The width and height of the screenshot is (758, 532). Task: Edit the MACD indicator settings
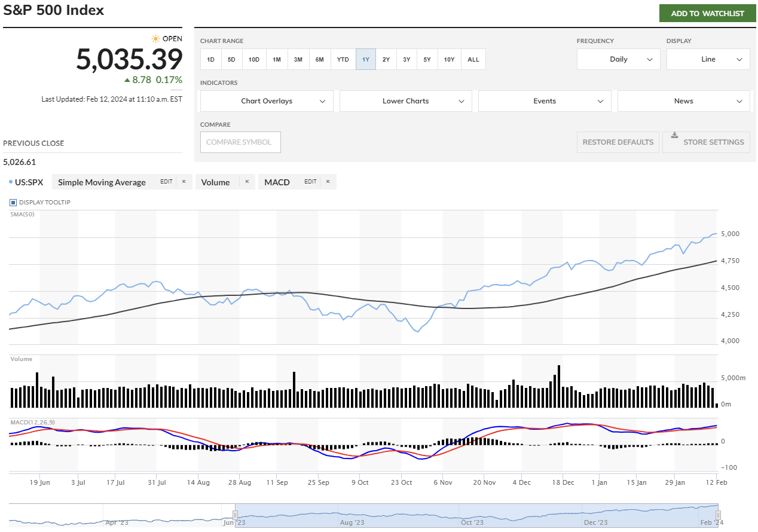tap(310, 182)
